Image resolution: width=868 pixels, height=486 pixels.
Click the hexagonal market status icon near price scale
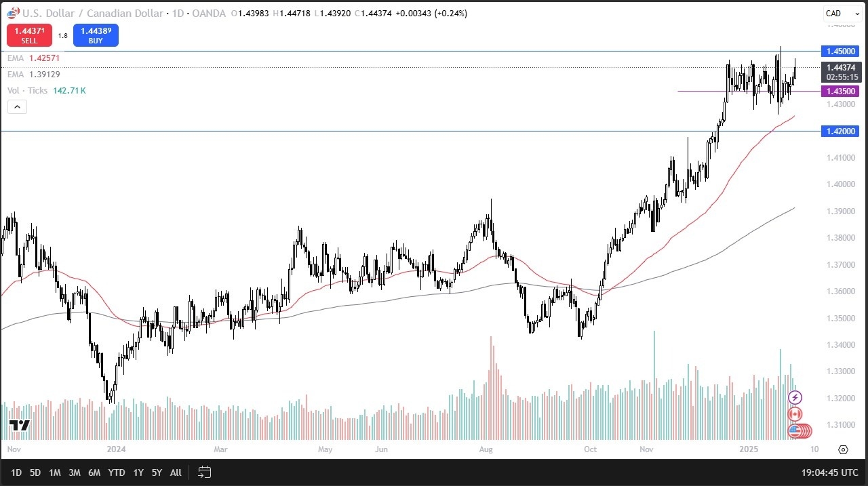coord(843,449)
